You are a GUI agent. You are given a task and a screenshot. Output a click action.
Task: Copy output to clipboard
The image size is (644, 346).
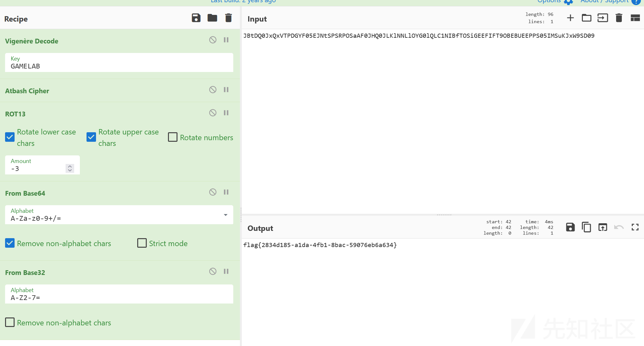[x=586, y=227]
